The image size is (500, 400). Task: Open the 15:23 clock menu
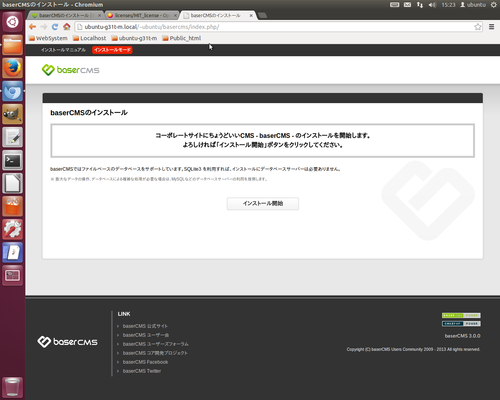pos(448,5)
